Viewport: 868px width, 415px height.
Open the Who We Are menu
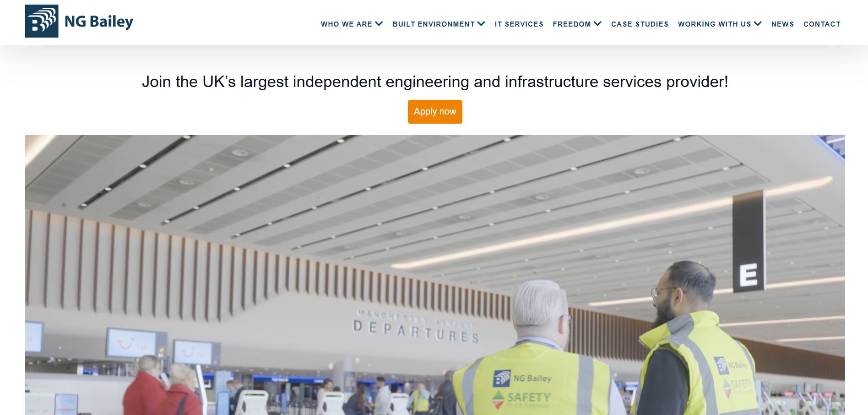pos(347,24)
